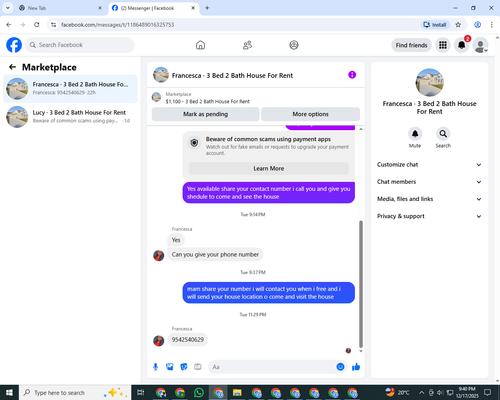This screenshot has width=500, height=400.
Task: Click the Facebook logo icon
Action: tap(14, 45)
